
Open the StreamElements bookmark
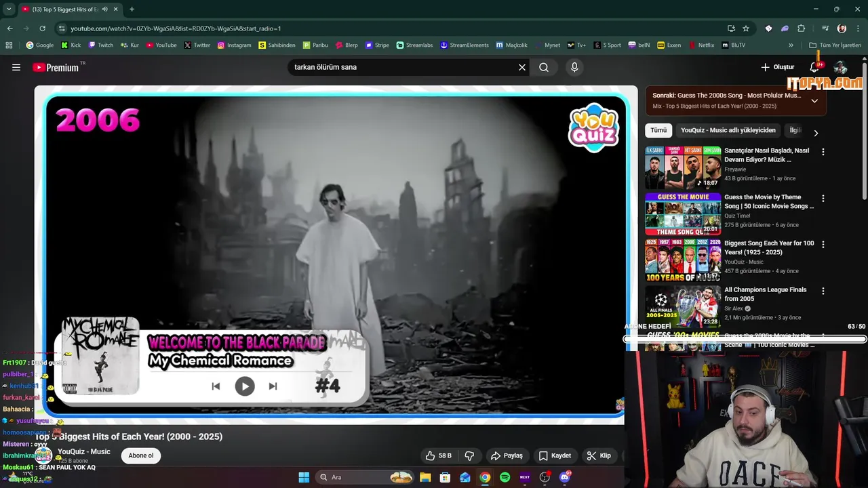[465, 45]
